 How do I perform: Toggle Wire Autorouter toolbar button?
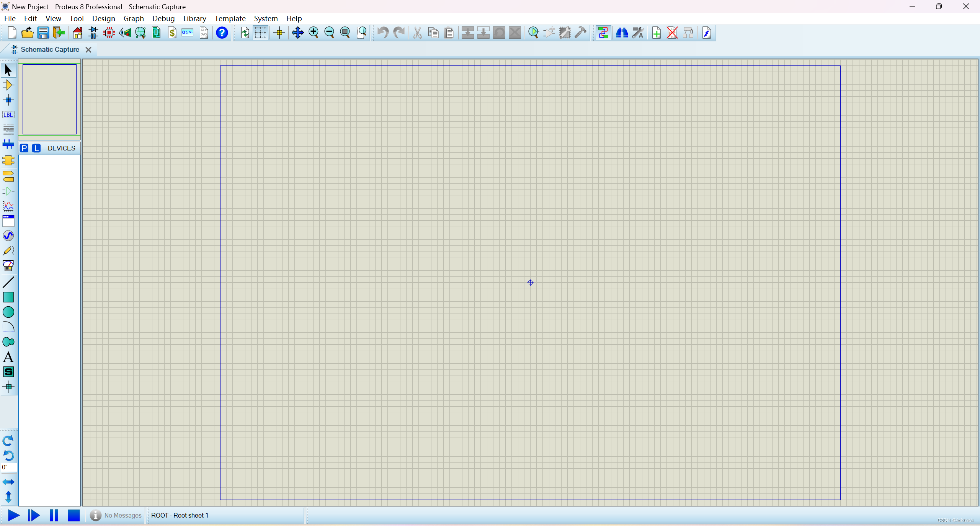tap(603, 33)
